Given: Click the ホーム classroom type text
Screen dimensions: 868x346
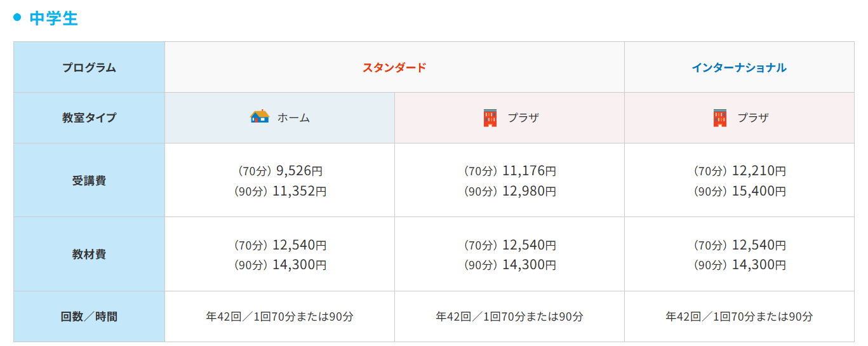Looking at the screenshot, I should pyautogui.click(x=293, y=117).
